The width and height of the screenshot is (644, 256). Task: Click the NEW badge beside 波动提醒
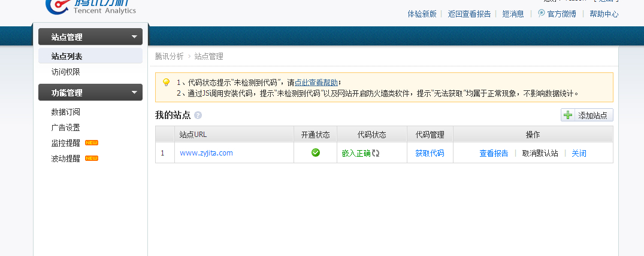pos(92,159)
